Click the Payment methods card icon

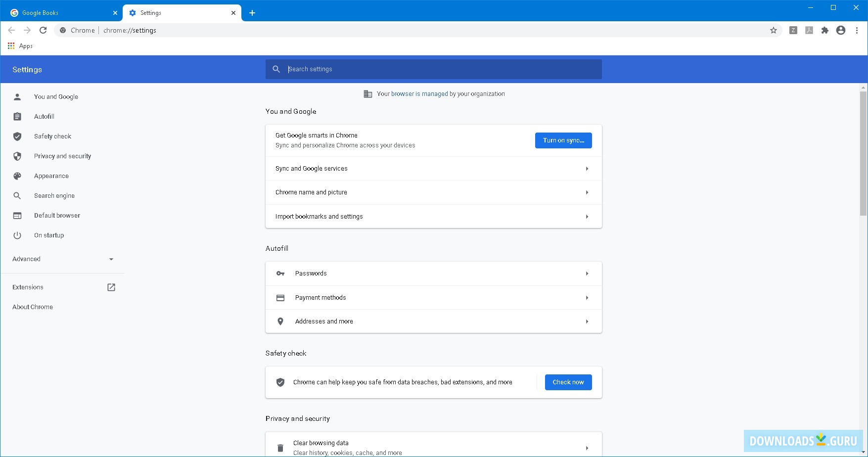tap(280, 297)
